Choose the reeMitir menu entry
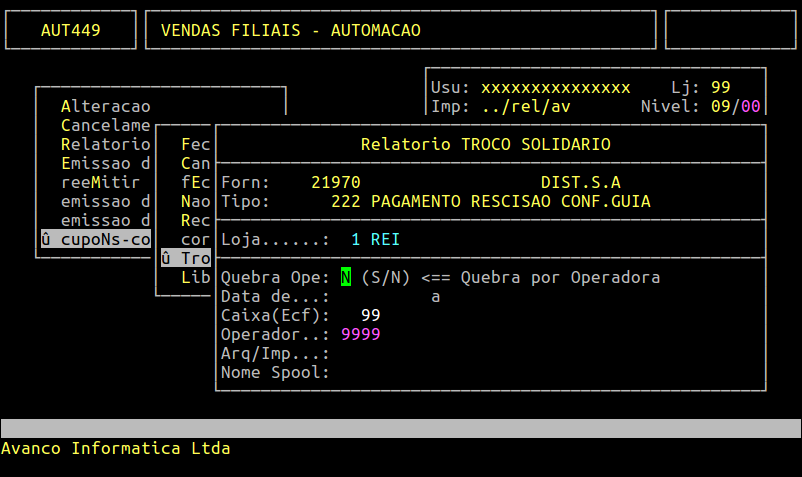802x477 pixels. [x=100, y=182]
